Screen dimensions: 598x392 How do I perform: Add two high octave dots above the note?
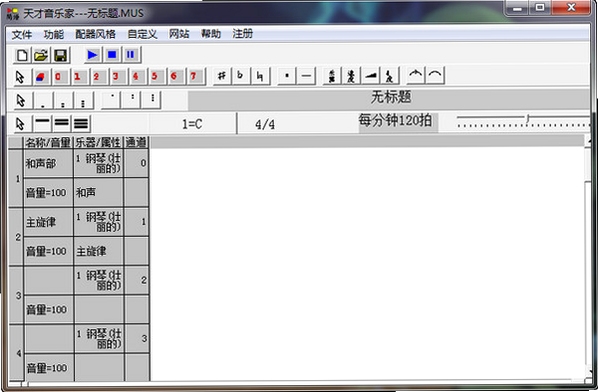point(132,100)
